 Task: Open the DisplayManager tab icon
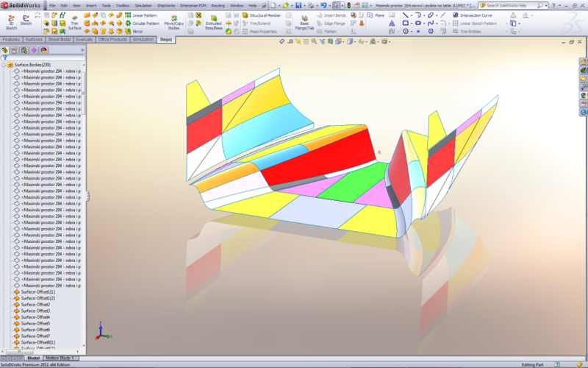tap(43, 50)
